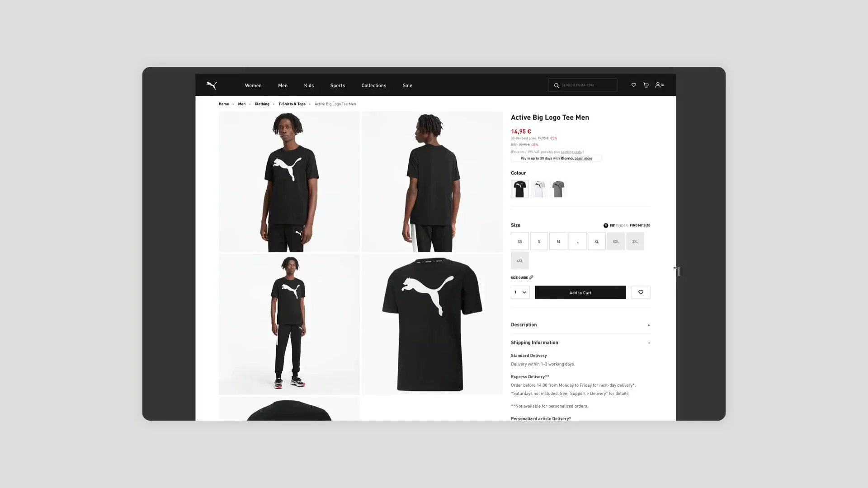The width and height of the screenshot is (868, 488).
Task: Click the Puma logo in the header
Action: coord(212,85)
